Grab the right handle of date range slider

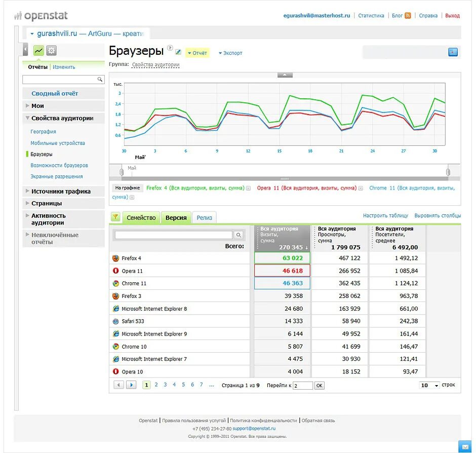448,172
